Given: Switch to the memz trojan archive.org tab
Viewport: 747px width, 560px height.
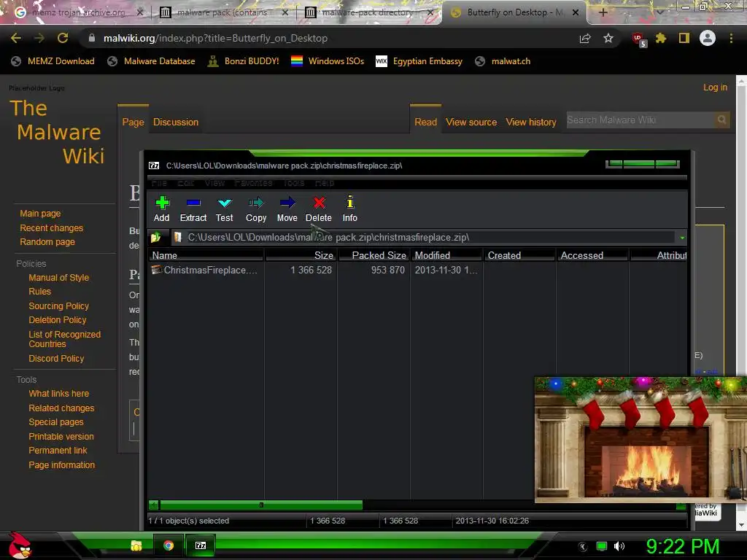Looking at the screenshot, I should pyautogui.click(x=79, y=12).
